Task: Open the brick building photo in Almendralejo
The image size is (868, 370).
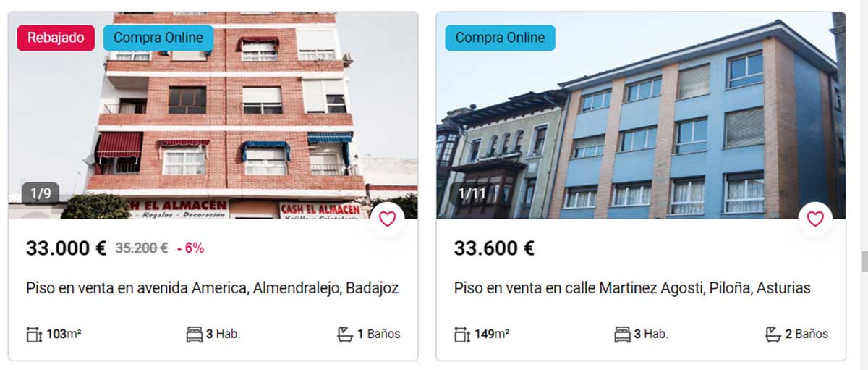Action: coord(213,115)
